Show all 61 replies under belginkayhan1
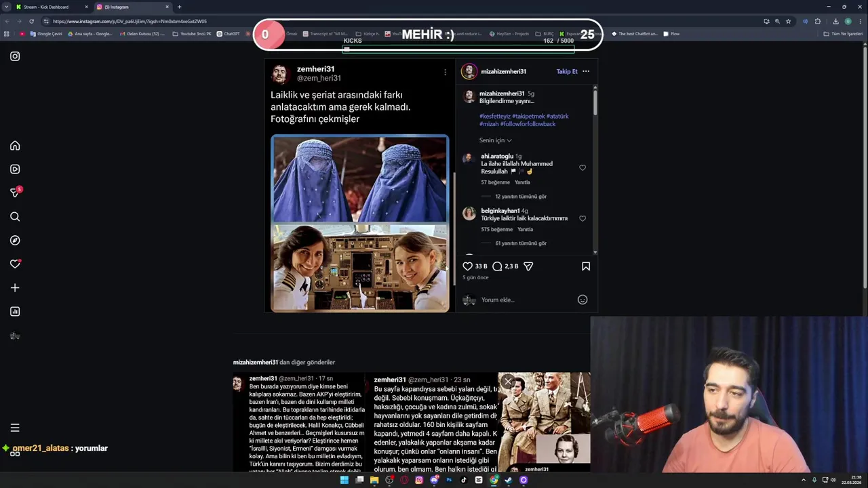The width and height of the screenshot is (868, 488). tap(521, 243)
